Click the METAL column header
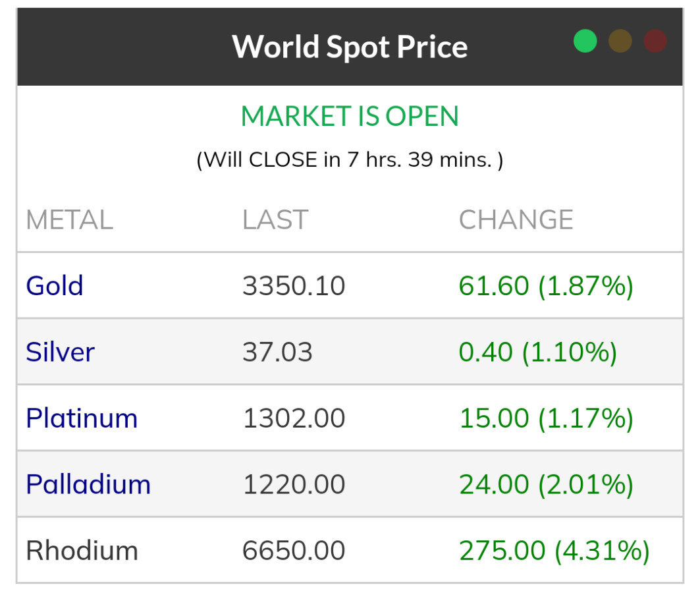The image size is (700, 593). click(x=69, y=220)
